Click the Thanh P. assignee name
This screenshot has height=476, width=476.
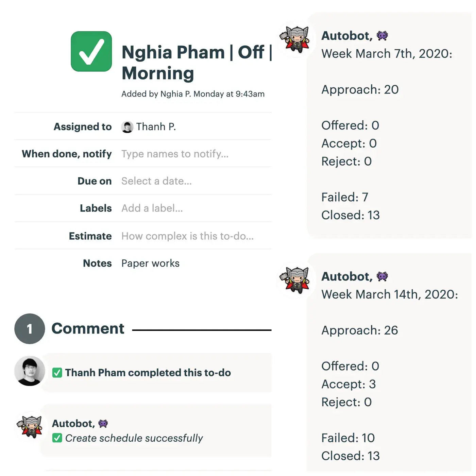(156, 126)
